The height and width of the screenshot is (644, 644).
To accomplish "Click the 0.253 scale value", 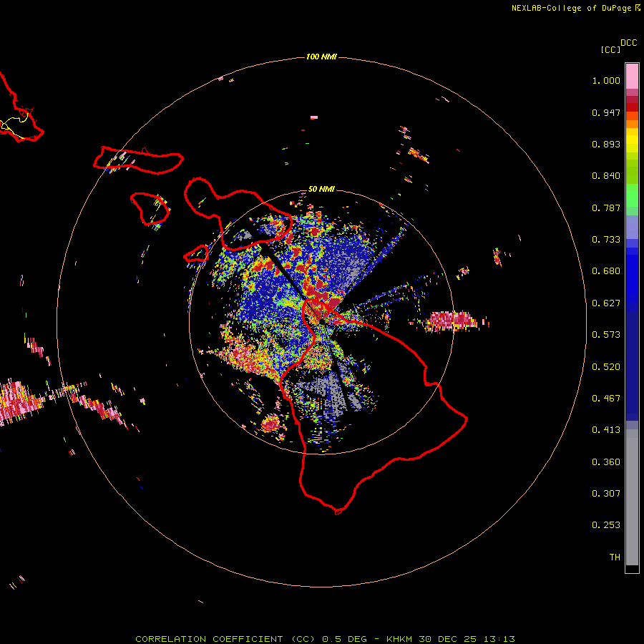I will click(606, 525).
